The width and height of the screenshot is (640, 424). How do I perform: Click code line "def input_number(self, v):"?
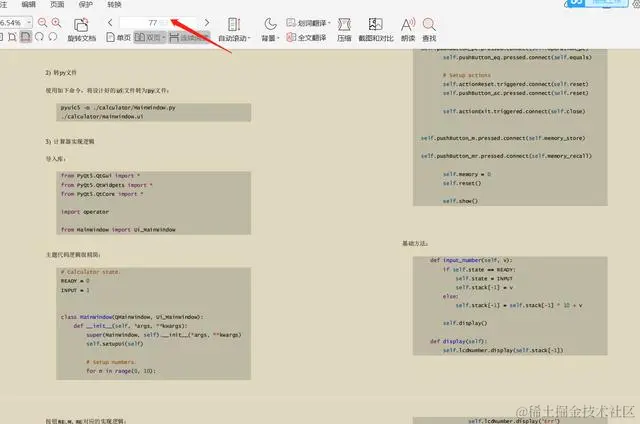pos(471,260)
